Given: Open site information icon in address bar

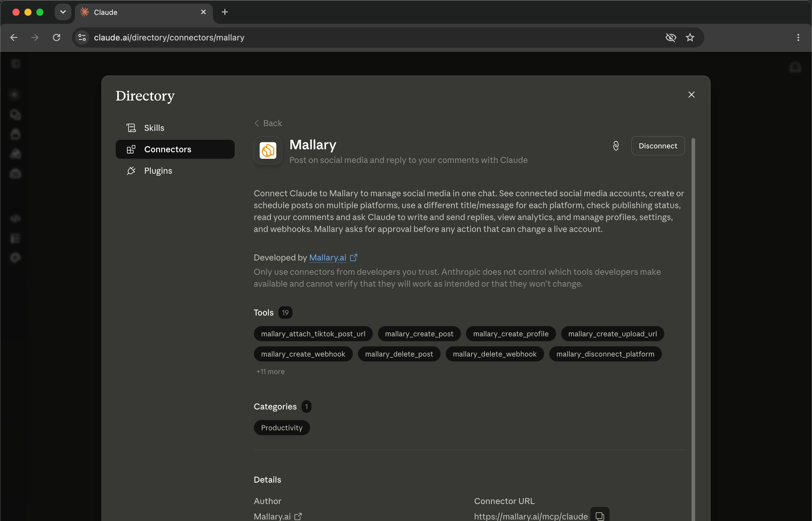Looking at the screenshot, I should [82, 37].
